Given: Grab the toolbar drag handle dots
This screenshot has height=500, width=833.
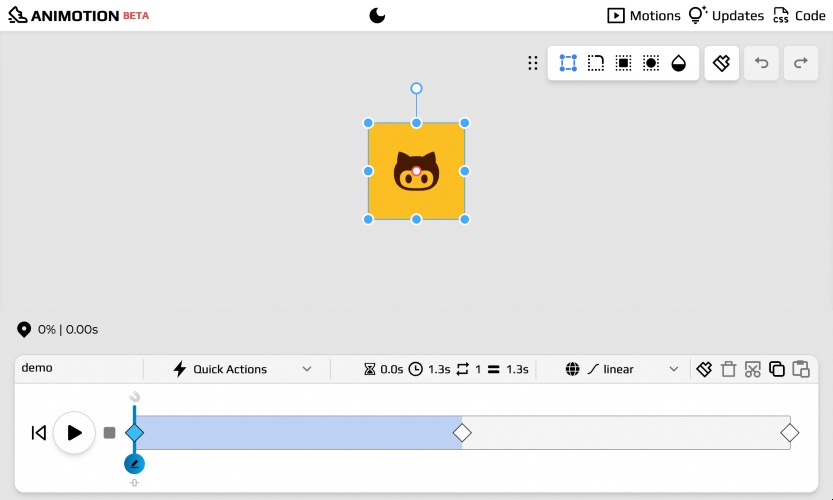Looking at the screenshot, I should (x=533, y=63).
